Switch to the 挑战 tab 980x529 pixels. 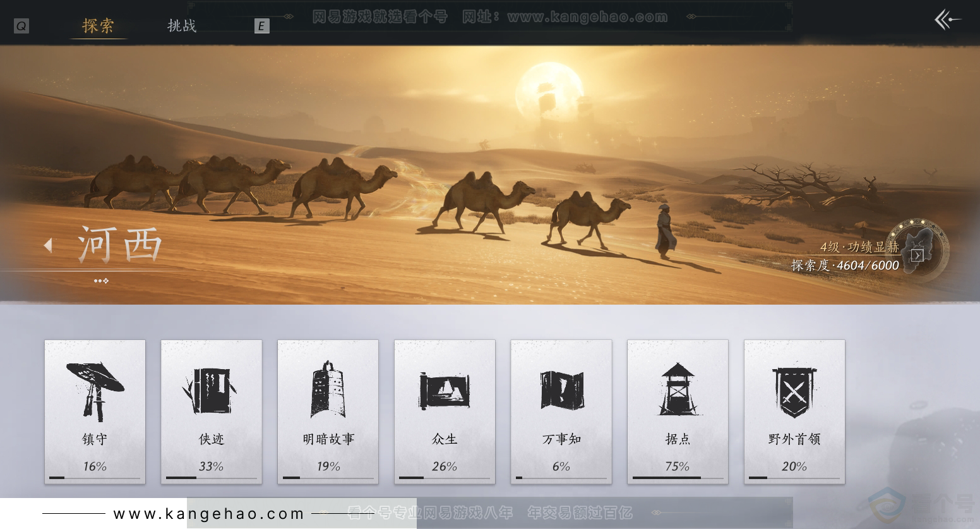click(182, 26)
